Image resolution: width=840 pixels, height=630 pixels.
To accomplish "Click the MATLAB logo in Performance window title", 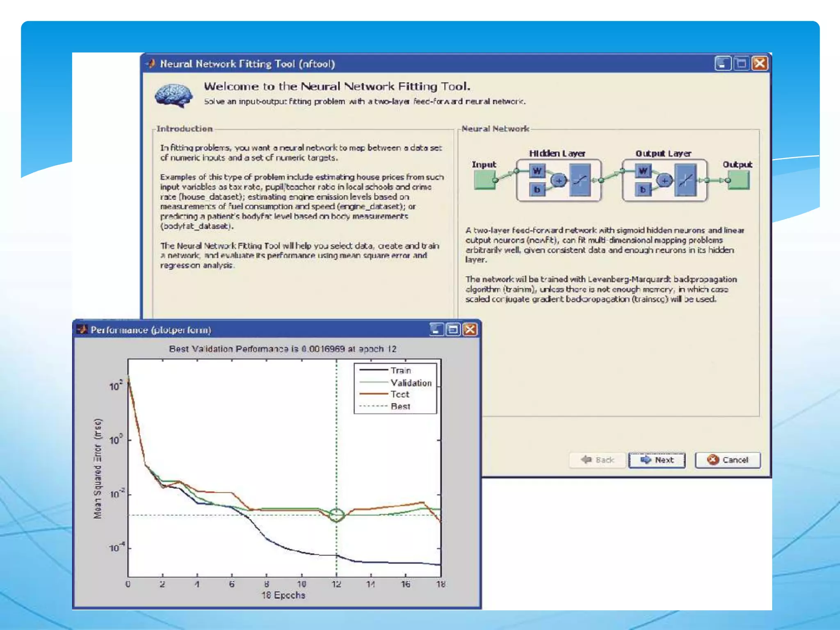I will [x=82, y=329].
